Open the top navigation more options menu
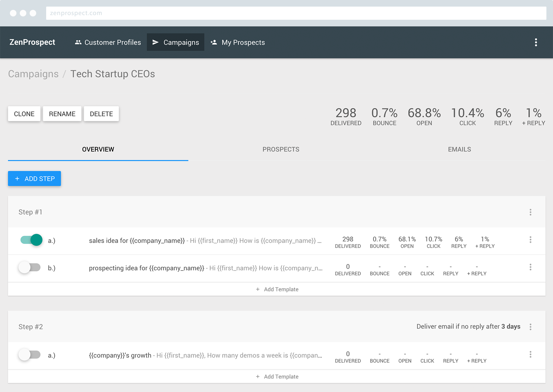Viewport: 553px width, 392px height. click(x=536, y=42)
